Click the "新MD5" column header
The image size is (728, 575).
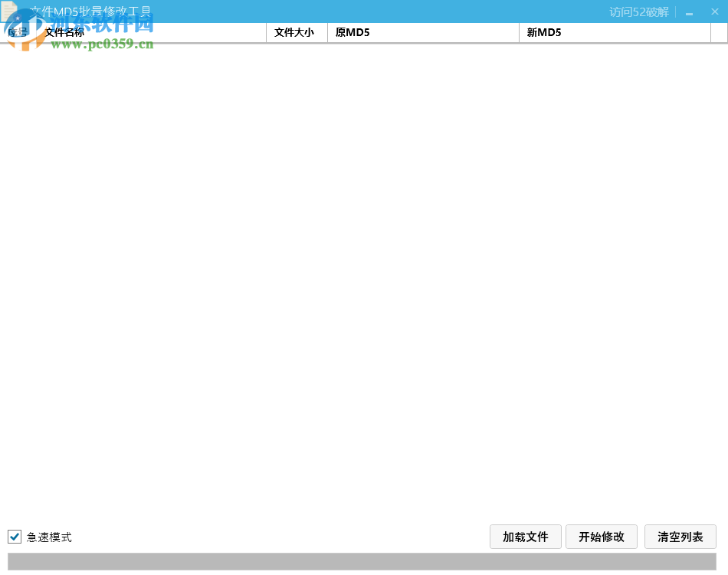click(x=544, y=32)
